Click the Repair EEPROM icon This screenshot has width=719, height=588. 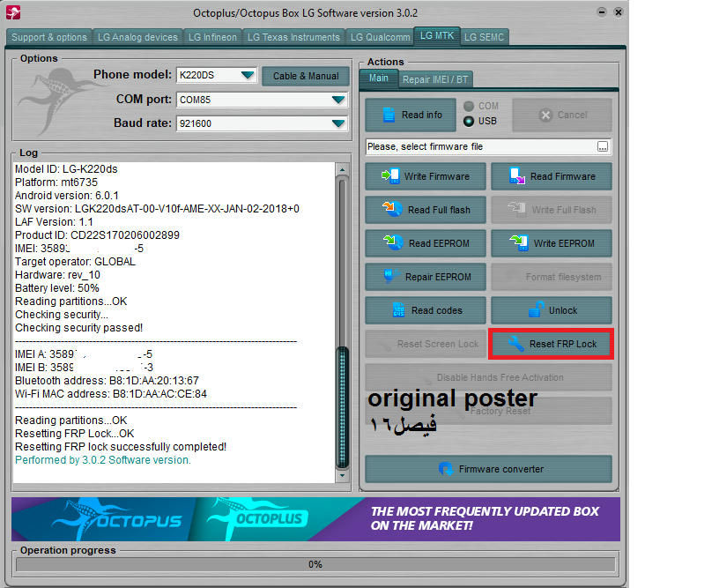(x=391, y=276)
